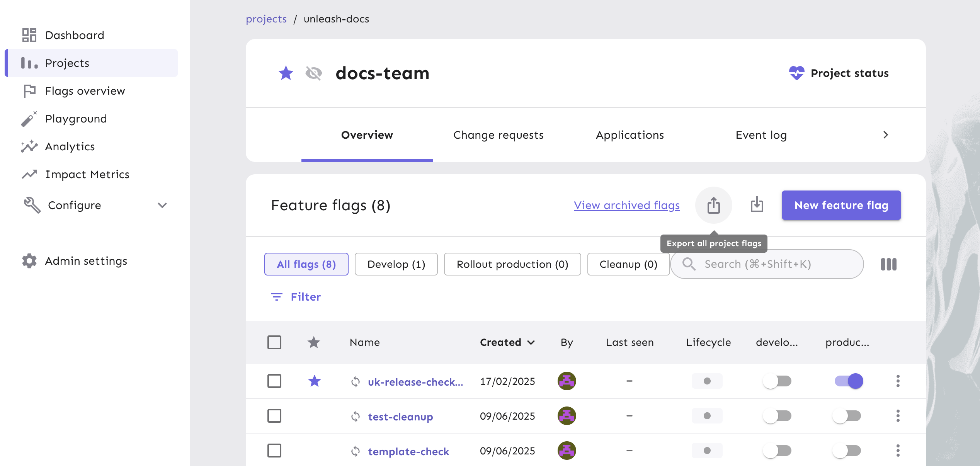The height and width of the screenshot is (466, 980).
Task: Click the export all project flags icon
Action: click(x=713, y=205)
